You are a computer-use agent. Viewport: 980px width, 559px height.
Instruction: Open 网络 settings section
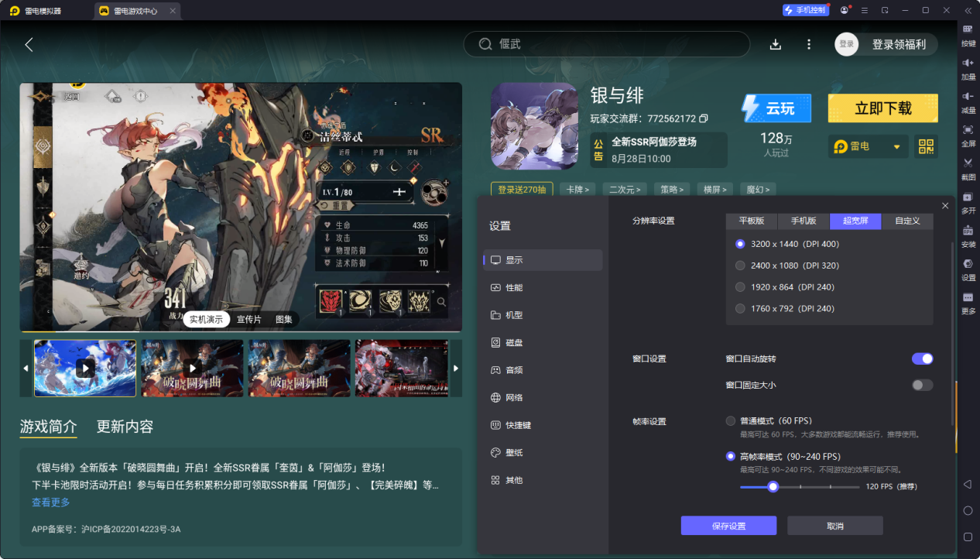(543, 397)
